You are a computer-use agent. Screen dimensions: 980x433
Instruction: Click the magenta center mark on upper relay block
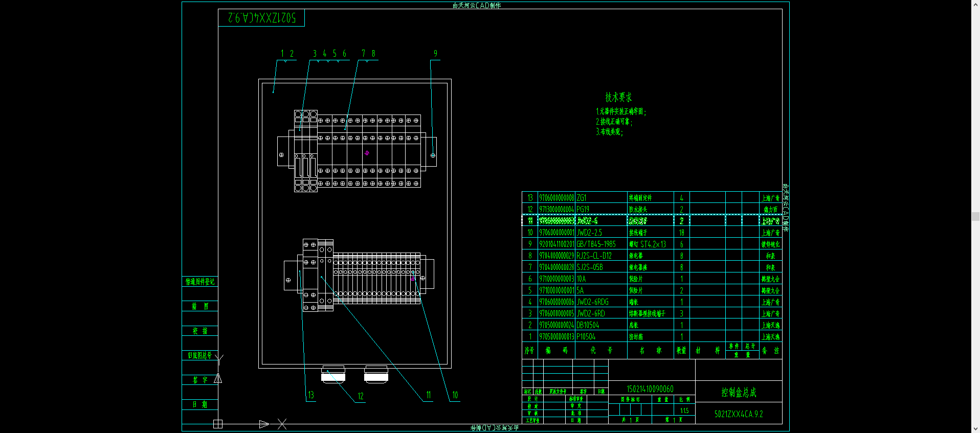tap(367, 153)
